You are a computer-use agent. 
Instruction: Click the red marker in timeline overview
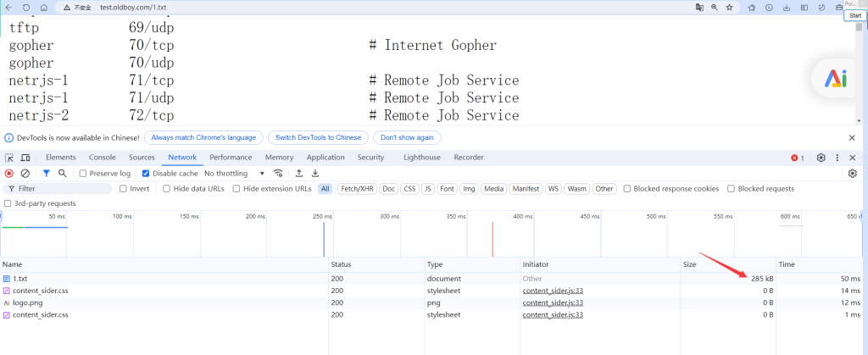(x=492, y=239)
